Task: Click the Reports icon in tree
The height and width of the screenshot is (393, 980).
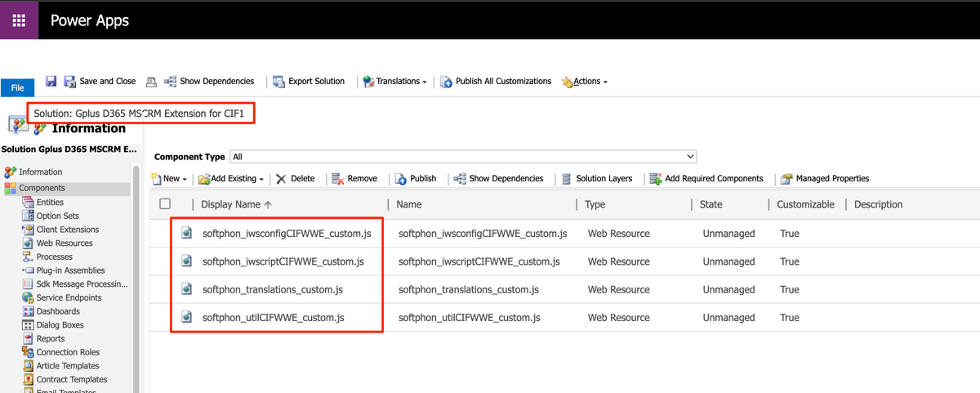Action: pos(28,338)
